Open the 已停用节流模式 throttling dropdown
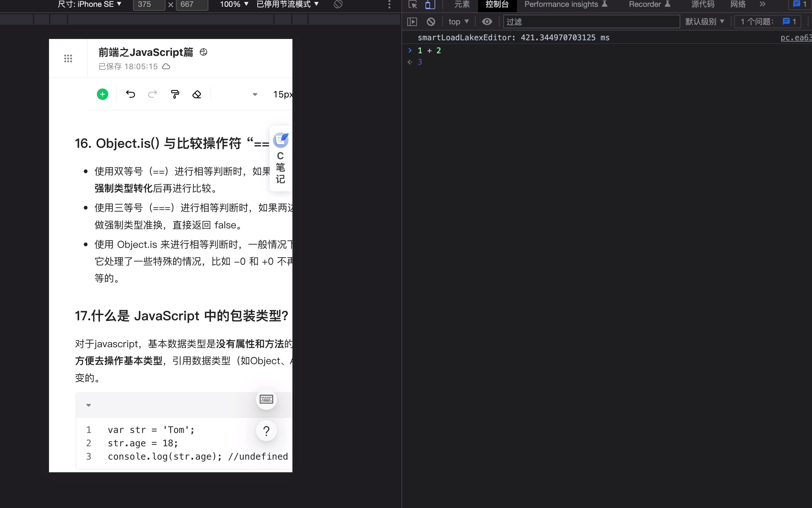 [x=286, y=4]
